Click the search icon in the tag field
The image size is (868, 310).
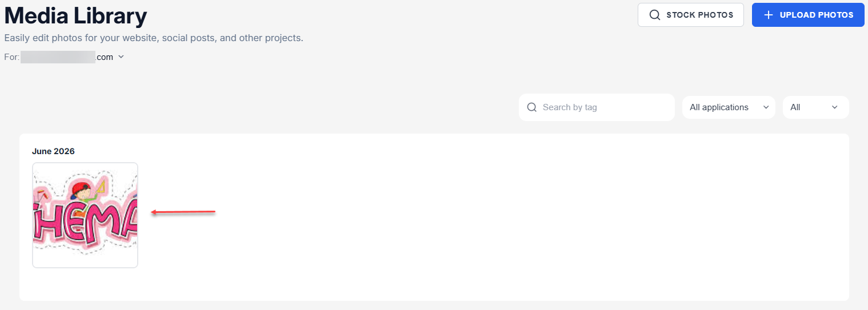[532, 107]
